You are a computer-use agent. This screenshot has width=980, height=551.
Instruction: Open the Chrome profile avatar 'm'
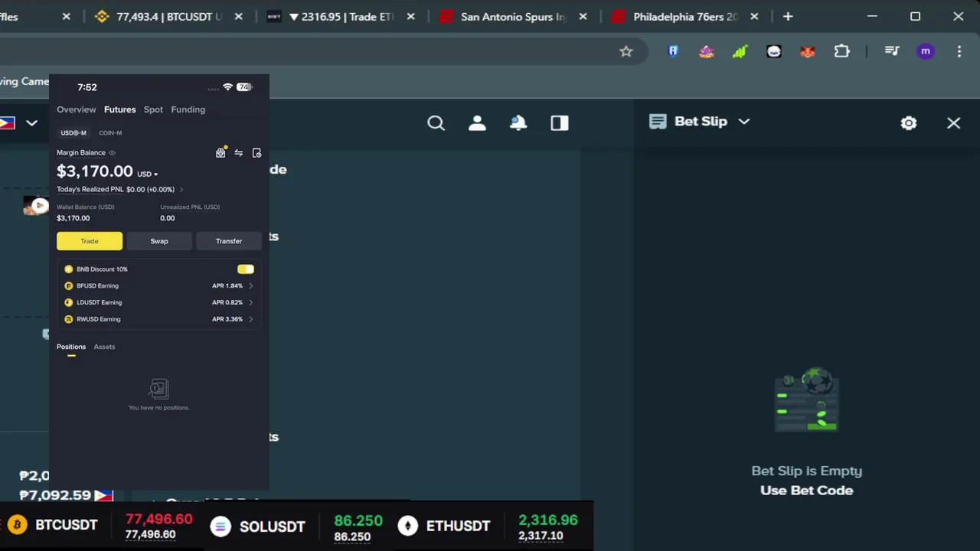pos(926,51)
